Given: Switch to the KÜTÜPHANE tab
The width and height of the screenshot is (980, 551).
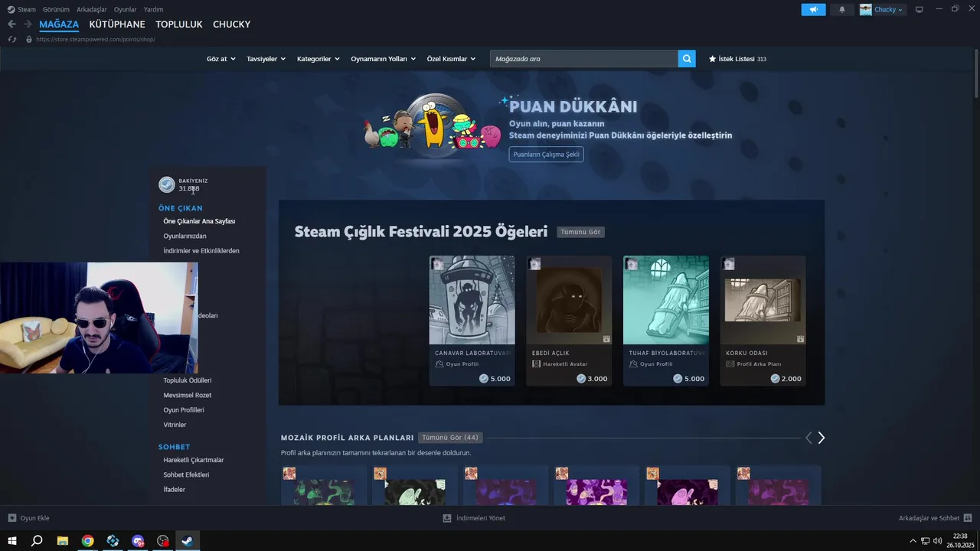Looking at the screenshot, I should point(117,24).
